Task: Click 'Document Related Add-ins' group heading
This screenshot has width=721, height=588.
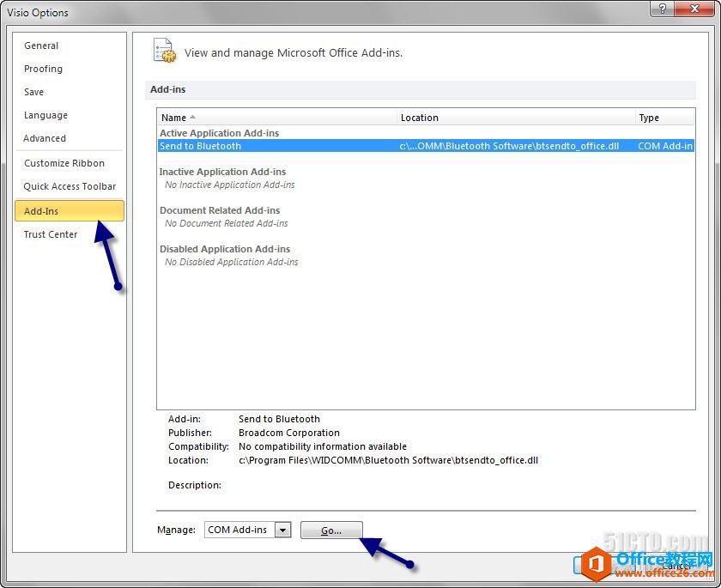Action: pyautogui.click(x=220, y=210)
